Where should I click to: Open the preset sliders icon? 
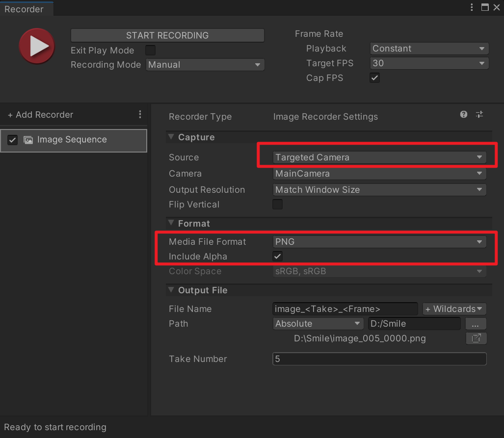pyautogui.click(x=479, y=114)
